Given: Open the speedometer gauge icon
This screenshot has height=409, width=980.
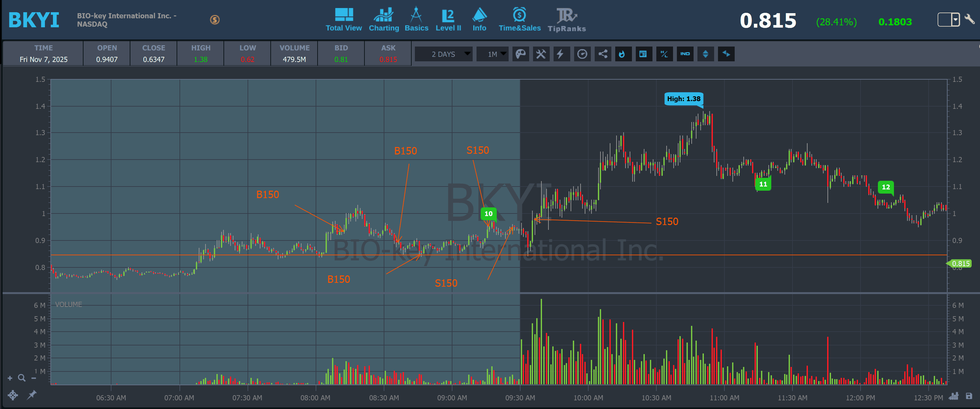Looking at the screenshot, I should click(x=582, y=54).
